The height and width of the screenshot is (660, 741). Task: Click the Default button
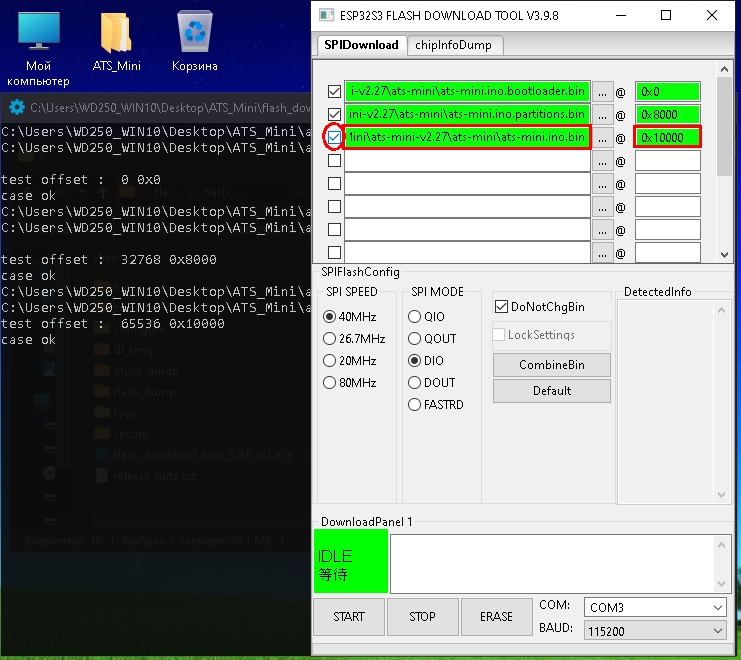pyautogui.click(x=551, y=391)
